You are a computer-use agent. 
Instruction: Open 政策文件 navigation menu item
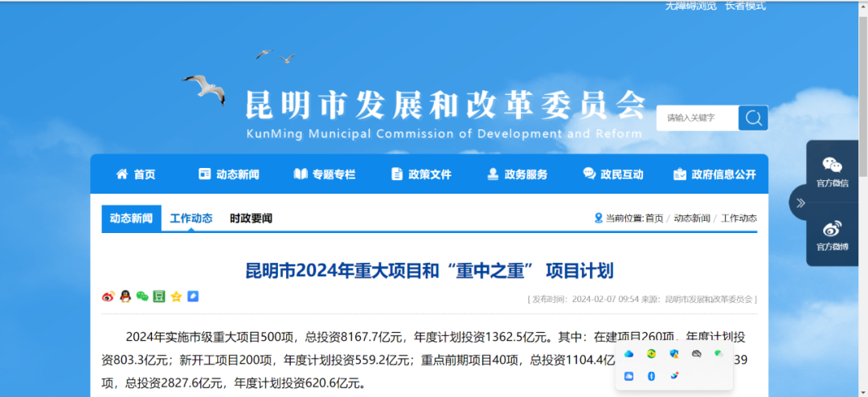tap(421, 174)
